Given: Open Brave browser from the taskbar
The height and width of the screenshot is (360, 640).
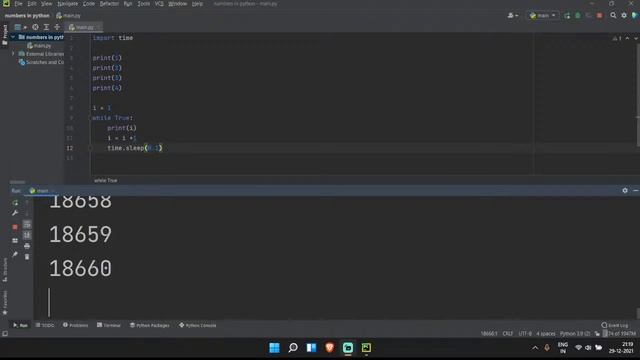Looking at the screenshot, I should [x=329, y=348].
